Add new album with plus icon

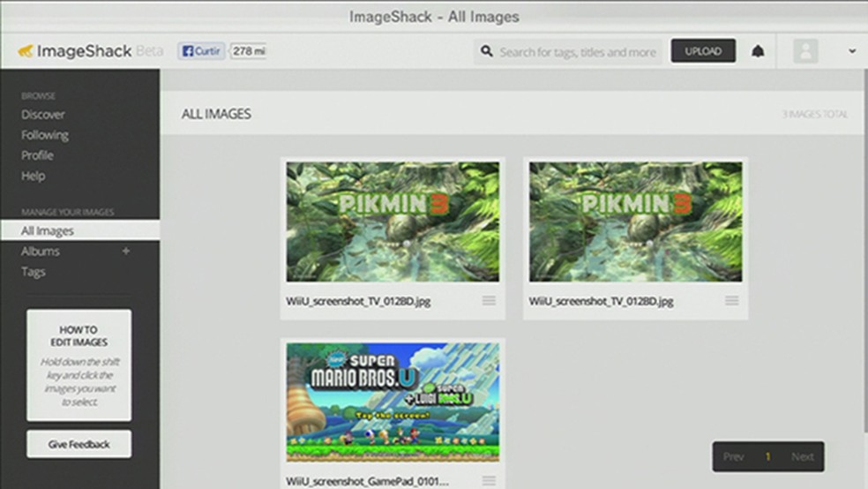[125, 252]
